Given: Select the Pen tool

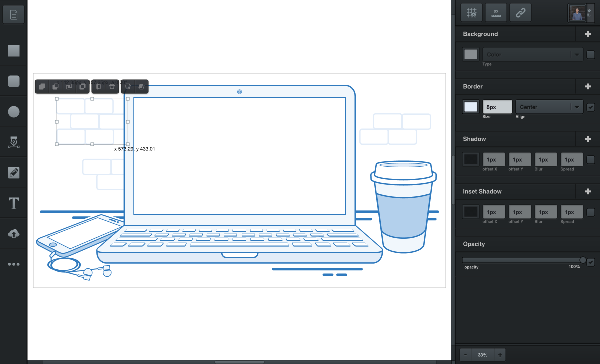Looking at the screenshot, I should coord(13,142).
